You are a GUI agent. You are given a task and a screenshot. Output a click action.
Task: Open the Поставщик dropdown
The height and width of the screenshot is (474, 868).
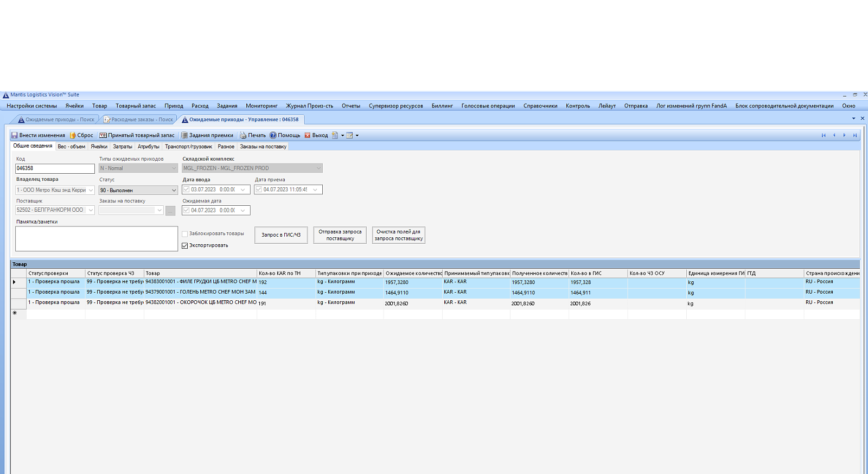click(x=91, y=210)
